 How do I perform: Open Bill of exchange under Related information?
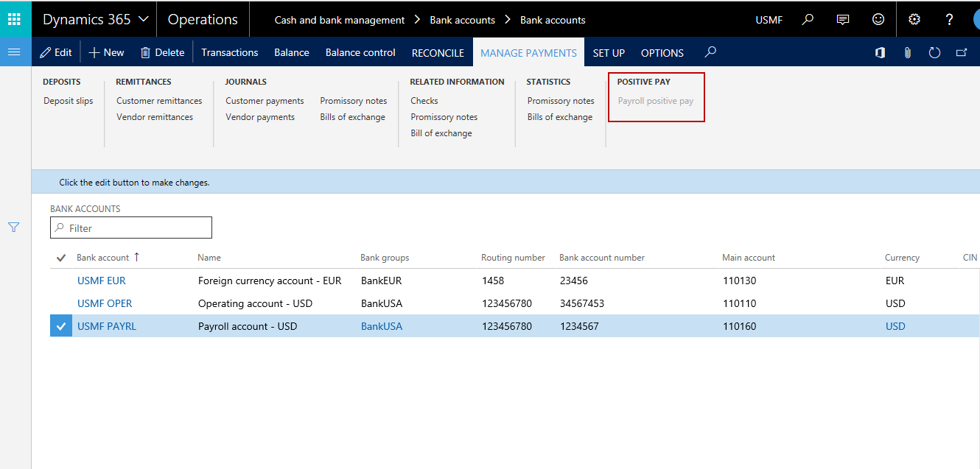coord(441,133)
